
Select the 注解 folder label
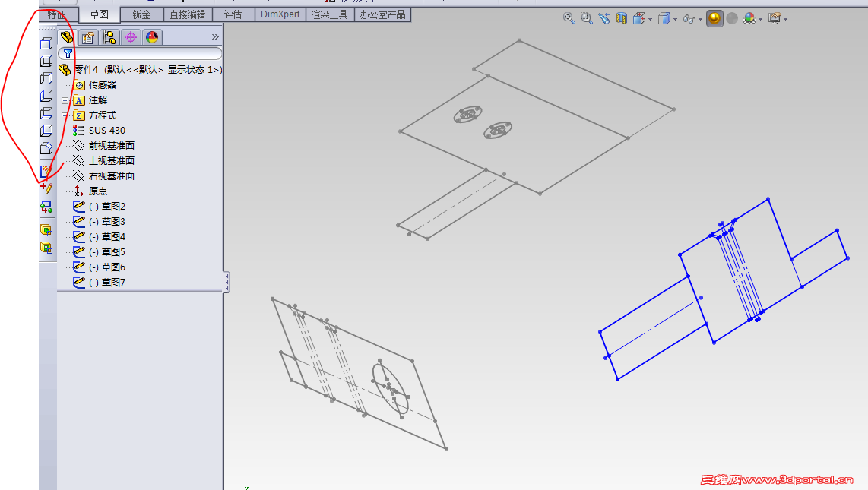(x=98, y=100)
